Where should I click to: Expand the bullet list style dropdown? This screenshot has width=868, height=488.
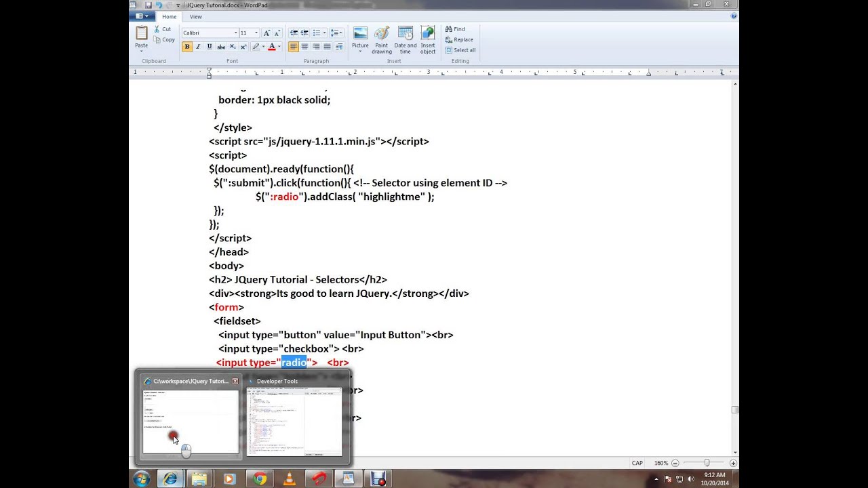[x=324, y=33]
